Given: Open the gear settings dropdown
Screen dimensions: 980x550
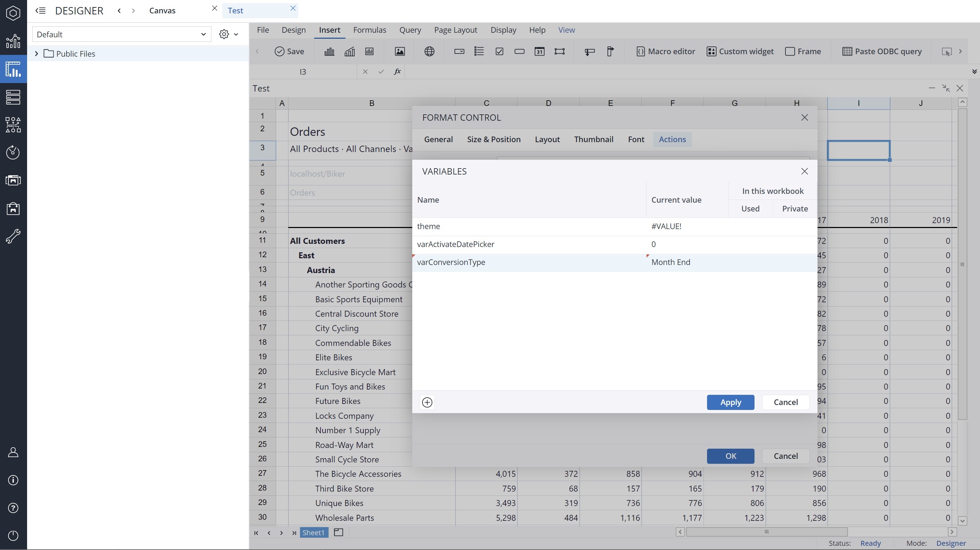Looking at the screenshot, I should 228,34.
